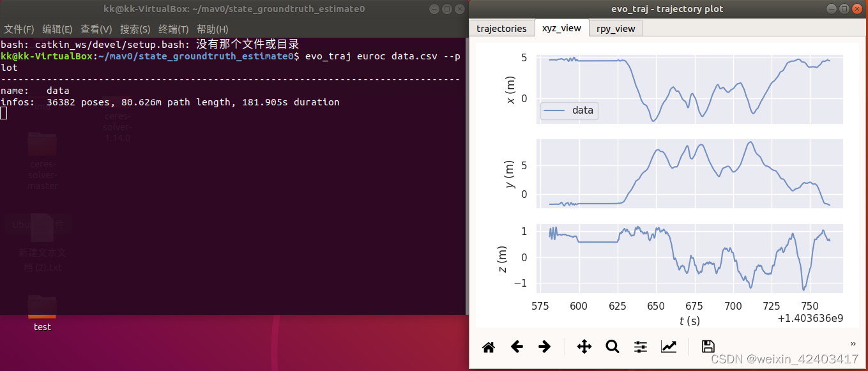The image size is (868, 371).
Task: Reset plot to original home view
Action: [x=489, y=347]
